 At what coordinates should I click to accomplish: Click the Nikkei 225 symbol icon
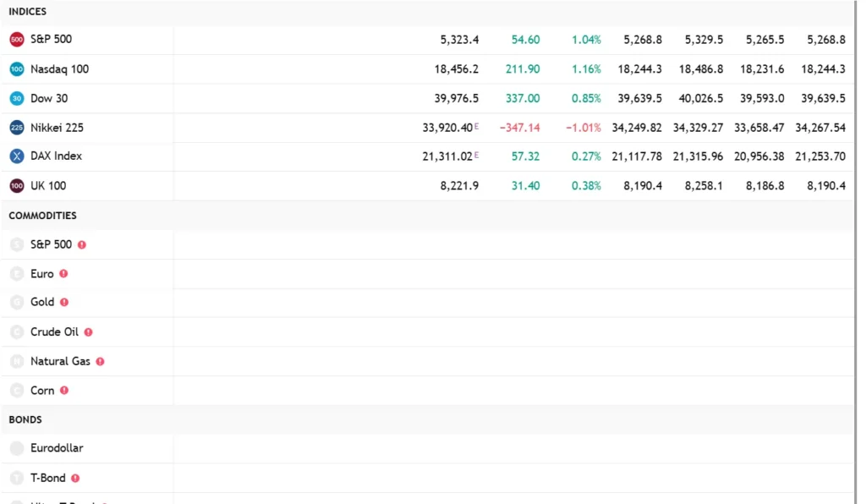[x=15, y=128]
